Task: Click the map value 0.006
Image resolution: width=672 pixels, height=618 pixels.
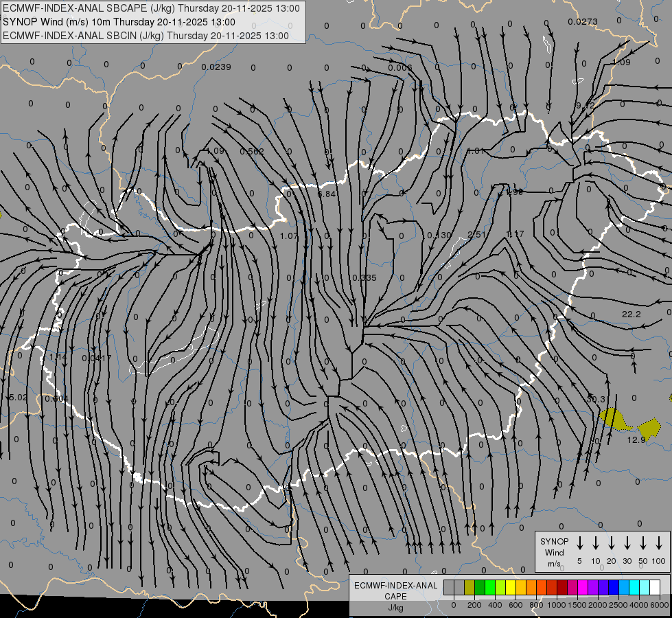Action: 400,68
